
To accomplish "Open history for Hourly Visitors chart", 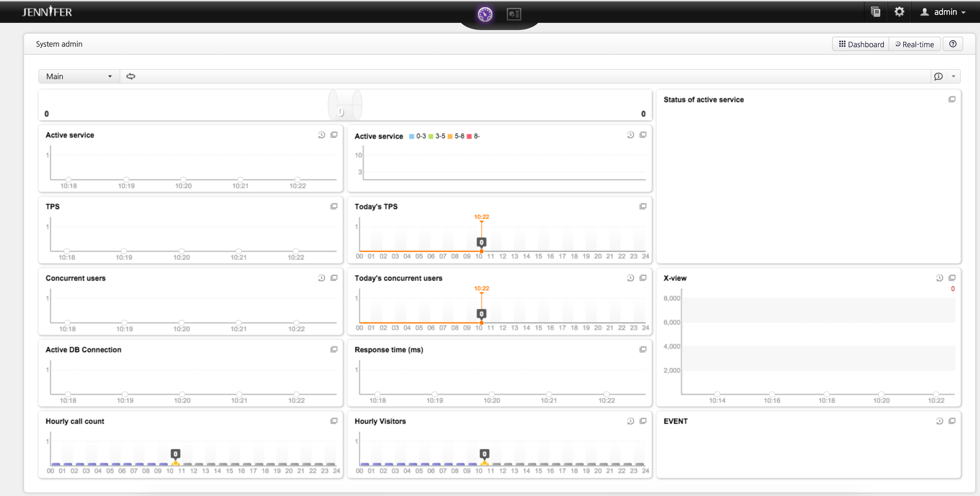I will tap(630, 421).
